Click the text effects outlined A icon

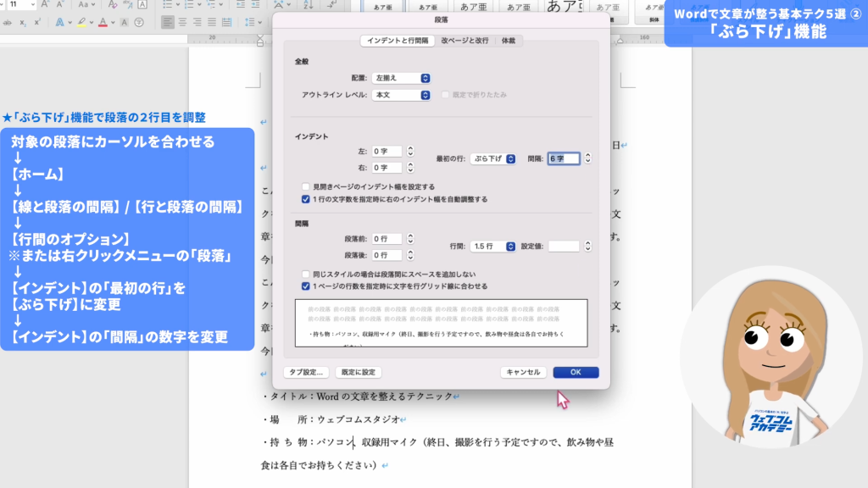tap(59, 22)
